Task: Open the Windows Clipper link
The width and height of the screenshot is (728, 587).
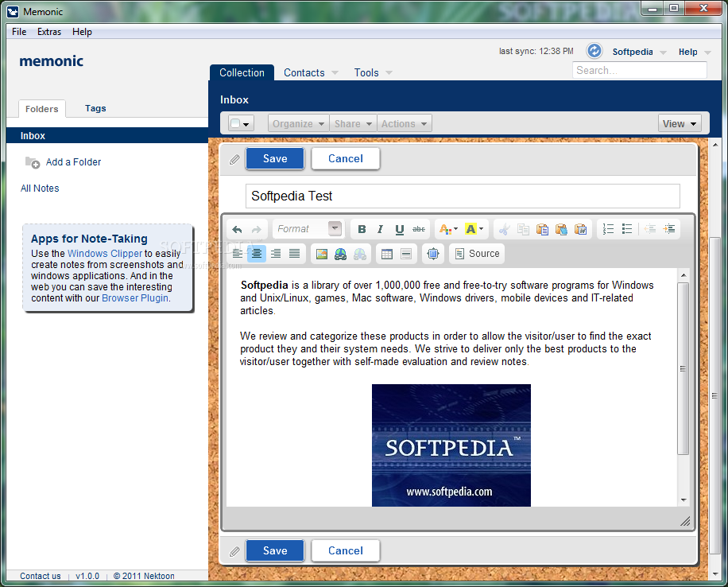Action: [x=105, y=253]
